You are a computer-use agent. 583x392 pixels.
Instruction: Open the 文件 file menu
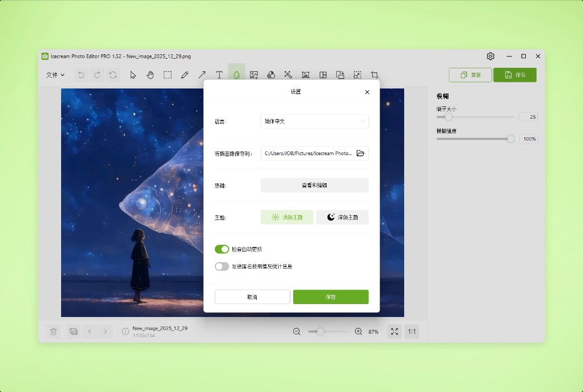click(54, 74)
